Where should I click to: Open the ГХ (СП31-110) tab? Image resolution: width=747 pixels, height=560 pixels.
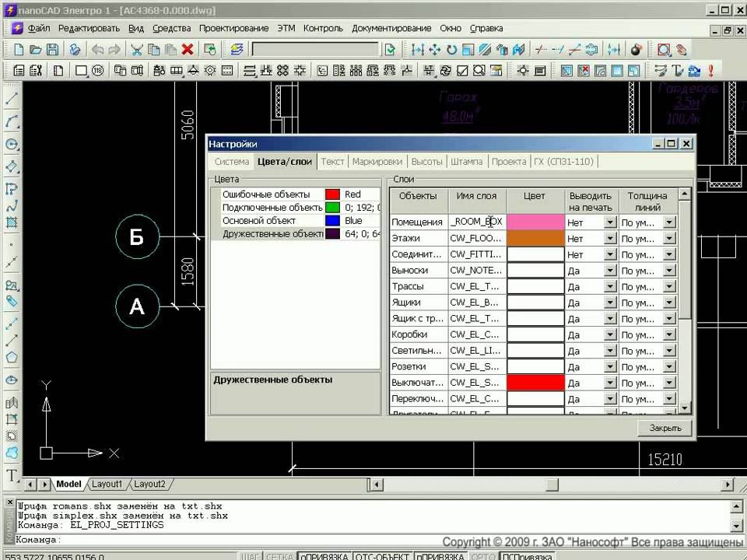click(x=563, y=162)
